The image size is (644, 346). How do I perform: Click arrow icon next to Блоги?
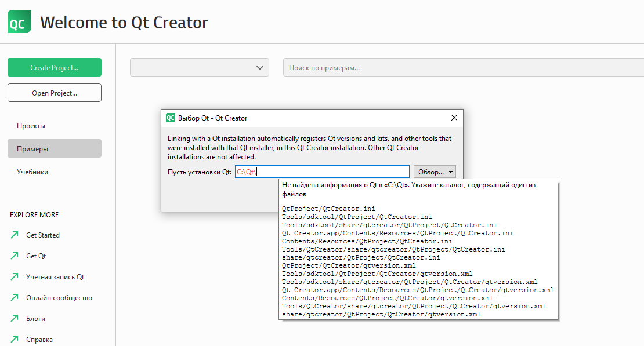tap(15, 318)
